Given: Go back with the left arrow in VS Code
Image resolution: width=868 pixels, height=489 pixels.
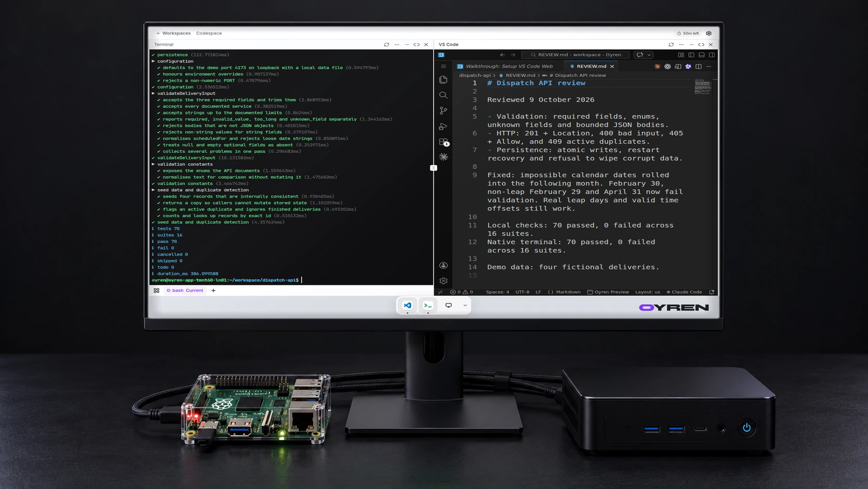Looking at the screenshot, I should pyautogui.click(x=502, y=55).
